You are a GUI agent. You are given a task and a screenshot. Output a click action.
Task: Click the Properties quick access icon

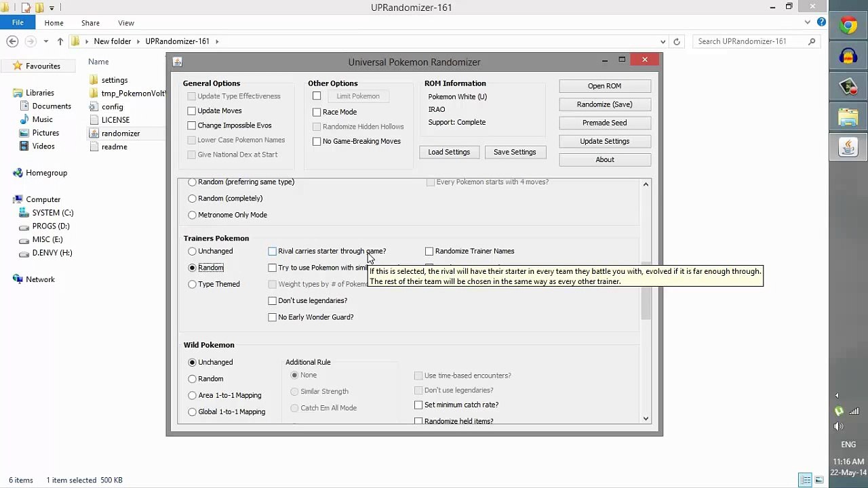click(x=26, y=7)
